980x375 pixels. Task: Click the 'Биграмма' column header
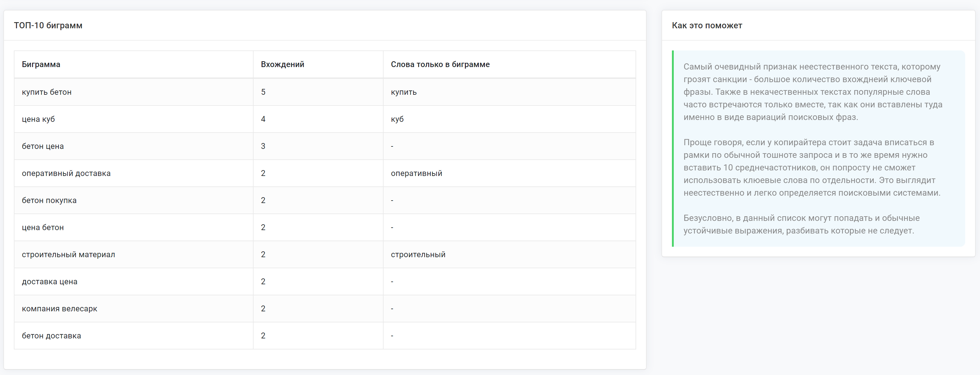[41, 65]
